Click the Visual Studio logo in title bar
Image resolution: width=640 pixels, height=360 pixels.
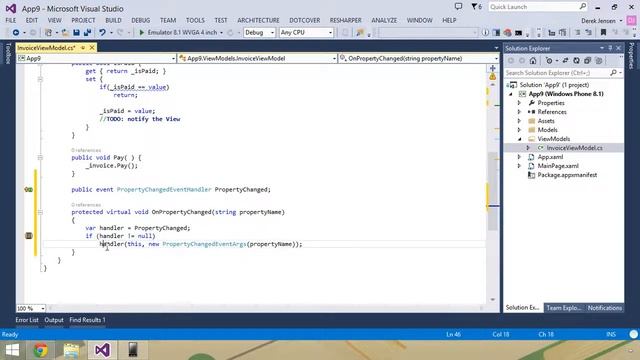[11, 8]
